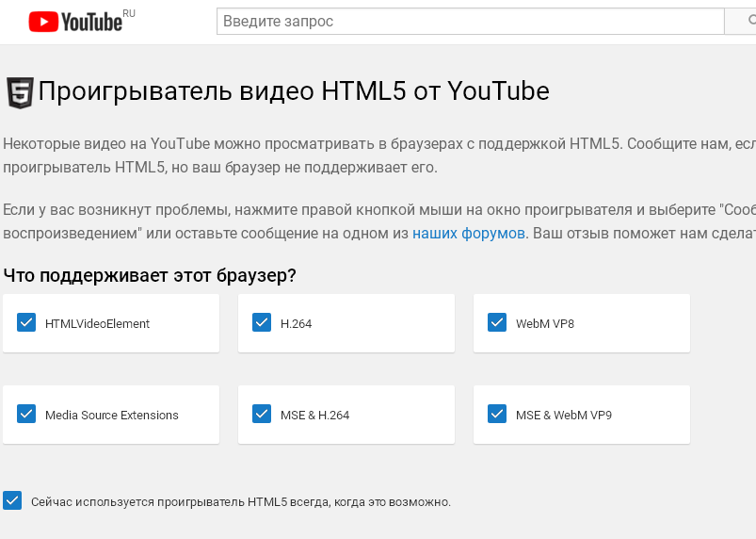Click the search button beside the query field
Screen dimensions: 756x539
coord(741,22)
